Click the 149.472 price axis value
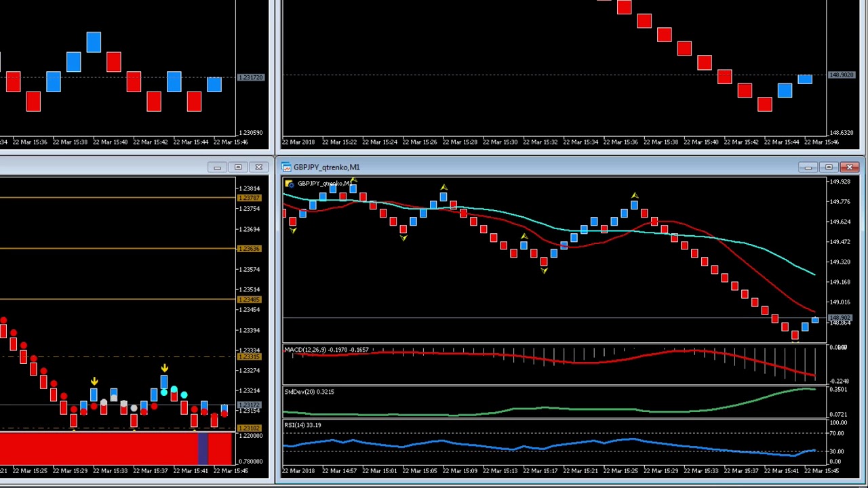The width and height of the screenshot is (868, 488). [x=840, y=242]
